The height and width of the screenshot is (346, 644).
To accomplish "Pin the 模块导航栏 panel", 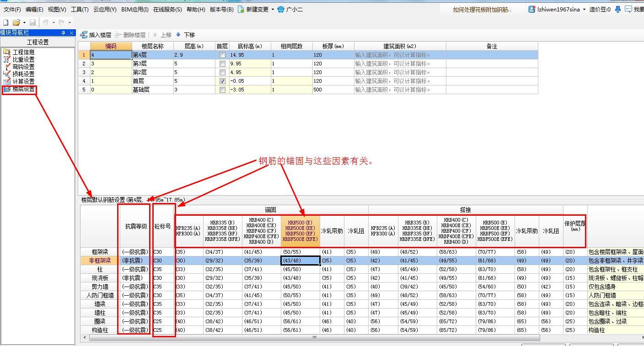I will [64, 33].
